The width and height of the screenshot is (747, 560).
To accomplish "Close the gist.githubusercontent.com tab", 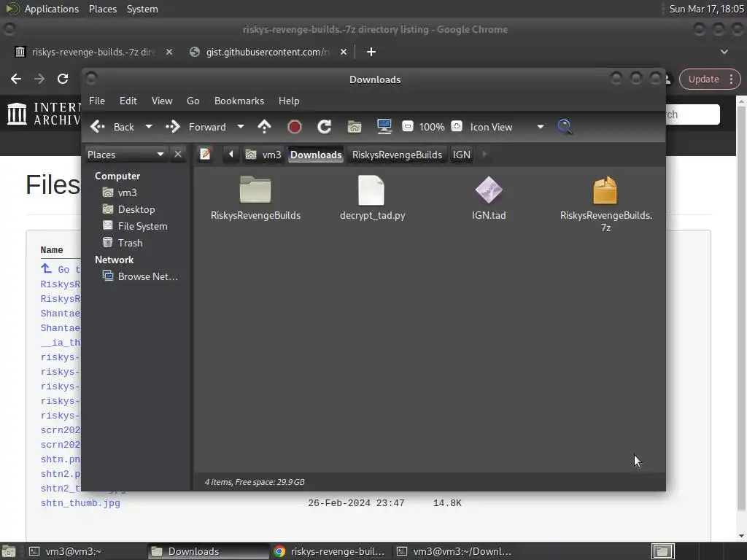I will pyautogui.click(x=344, y=52).
